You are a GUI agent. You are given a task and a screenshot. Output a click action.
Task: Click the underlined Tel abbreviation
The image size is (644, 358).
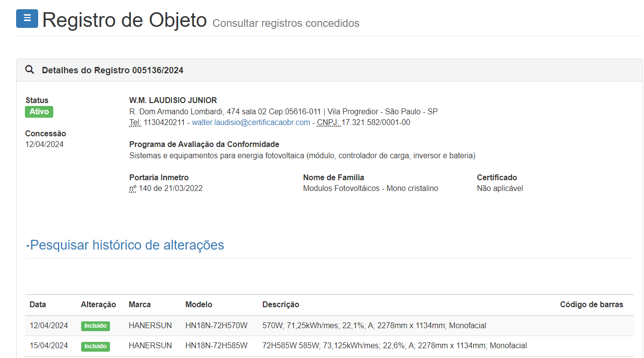point(135,123)
